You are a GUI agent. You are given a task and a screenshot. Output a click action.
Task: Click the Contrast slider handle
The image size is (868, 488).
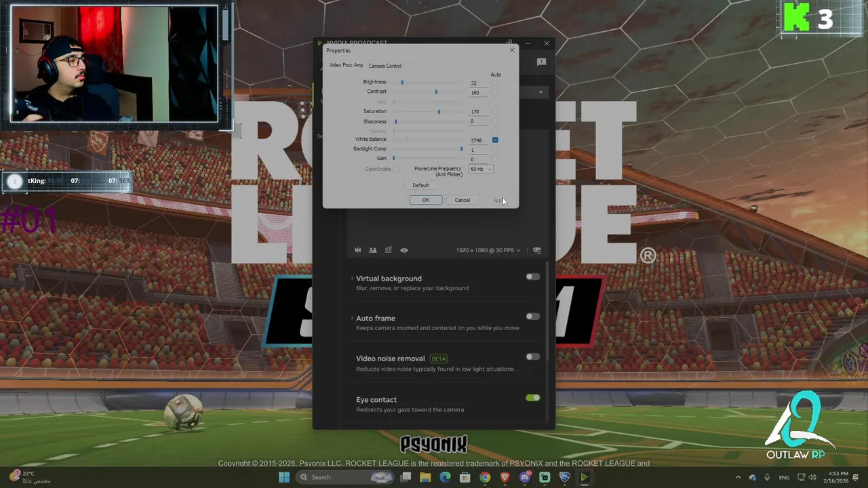[436, 91]
